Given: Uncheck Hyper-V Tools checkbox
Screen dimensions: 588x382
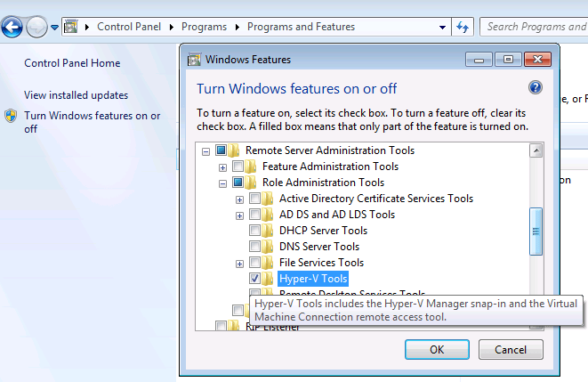Looking at the screenshot, I should 255,279.
